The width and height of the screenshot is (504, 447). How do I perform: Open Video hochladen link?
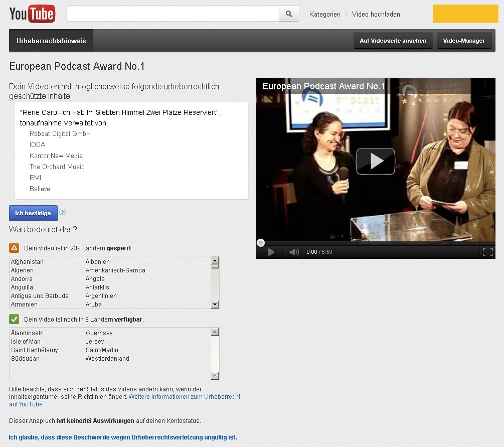point(376,14)
